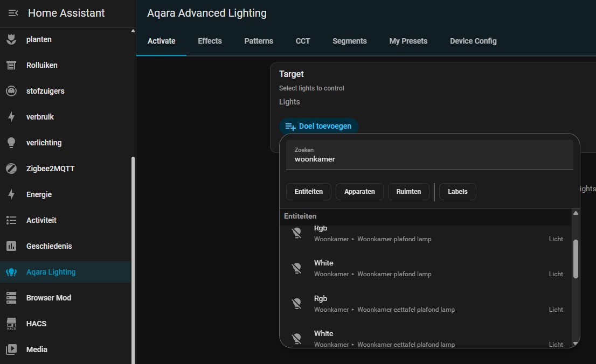Collapse the Home Assistant sidebar menu icon

click(x=13, y=13)
